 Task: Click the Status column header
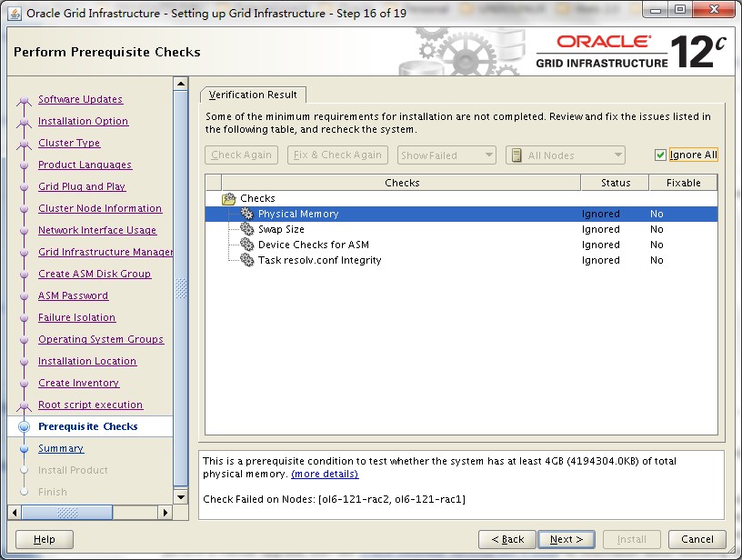point(616,183)
